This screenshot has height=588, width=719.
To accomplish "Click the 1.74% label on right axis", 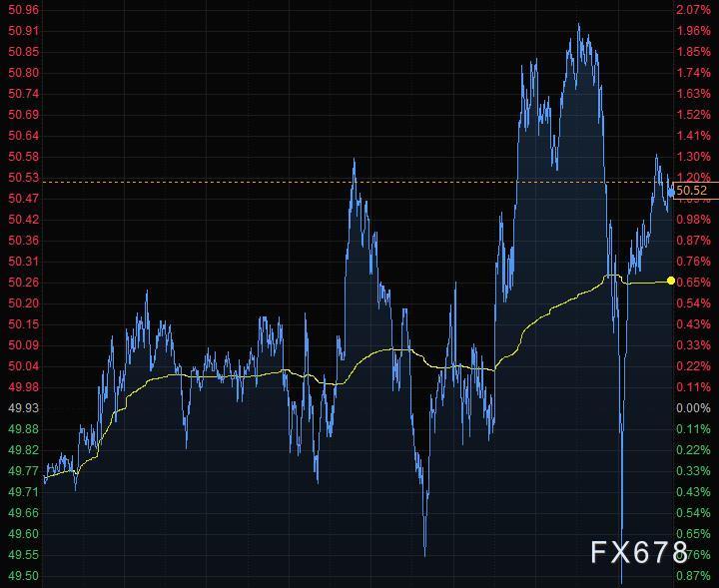I will pos(693,73).
